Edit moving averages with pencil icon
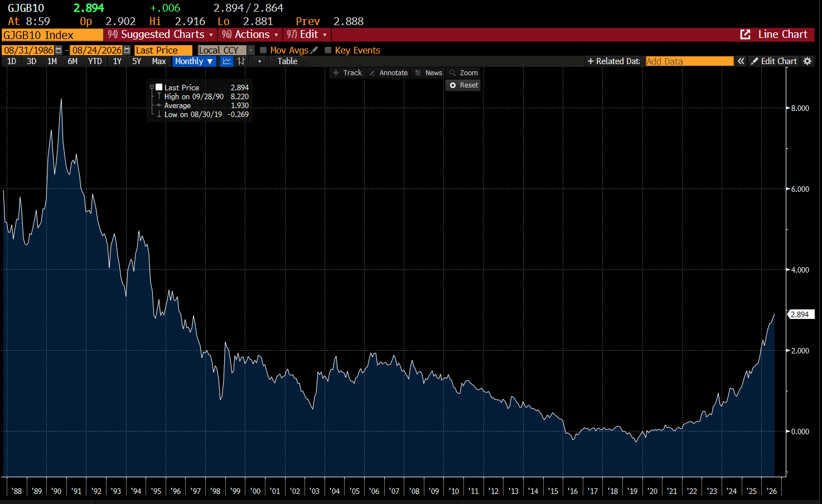 point(315,50)
